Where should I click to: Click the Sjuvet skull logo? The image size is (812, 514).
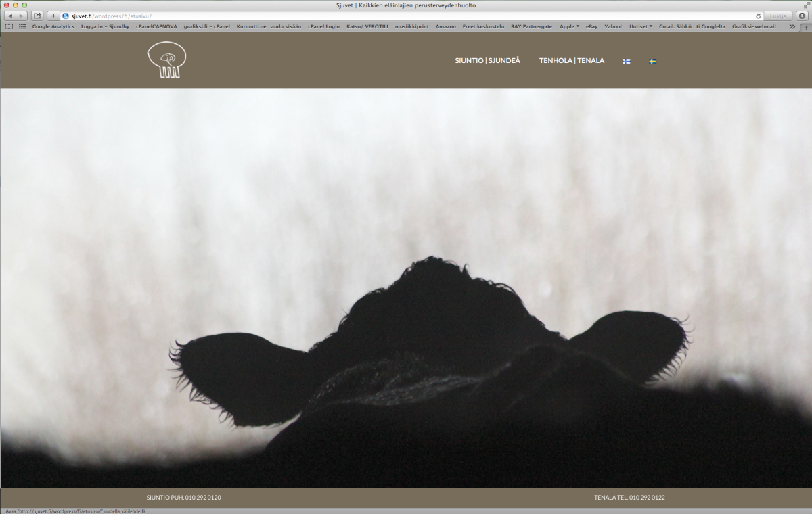click(x=166, y=60)
